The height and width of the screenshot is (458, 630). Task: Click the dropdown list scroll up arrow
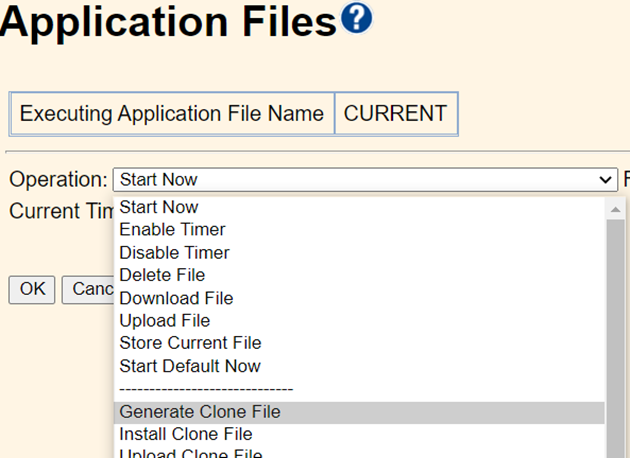click(x=617, y=209)
